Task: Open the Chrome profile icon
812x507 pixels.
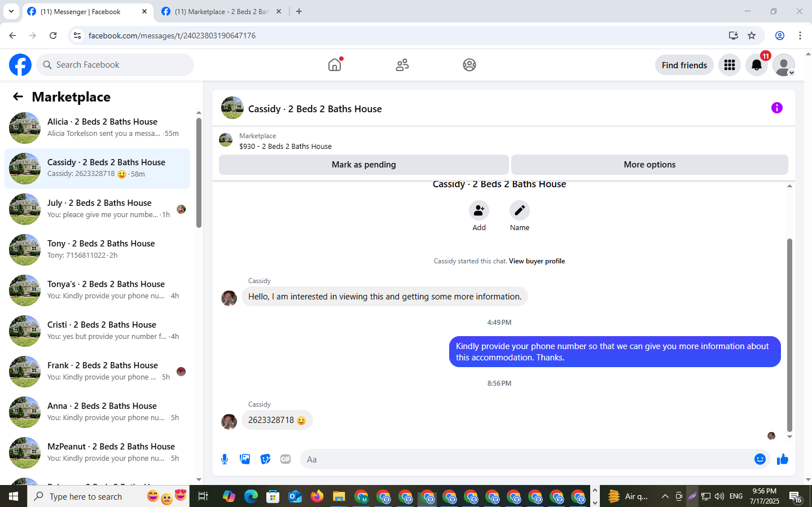Action: 780,36
